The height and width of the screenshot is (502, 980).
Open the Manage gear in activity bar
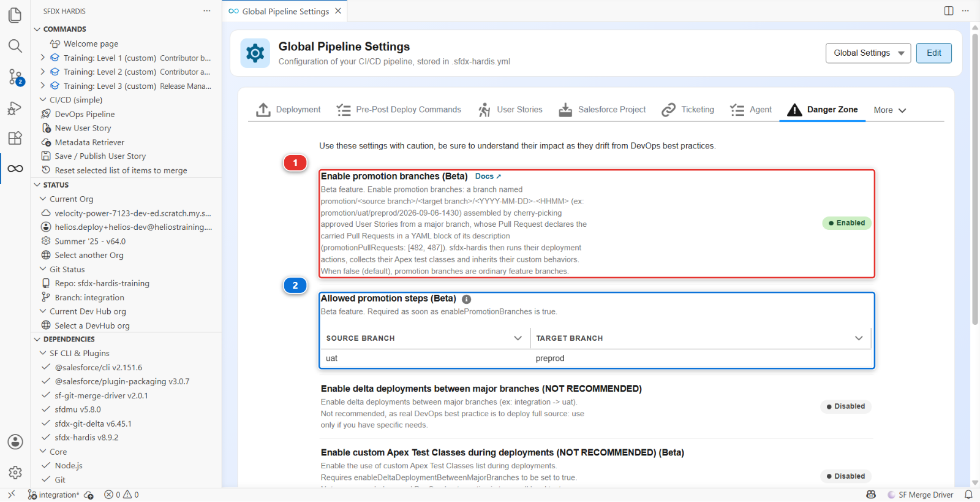click(15, 473)
